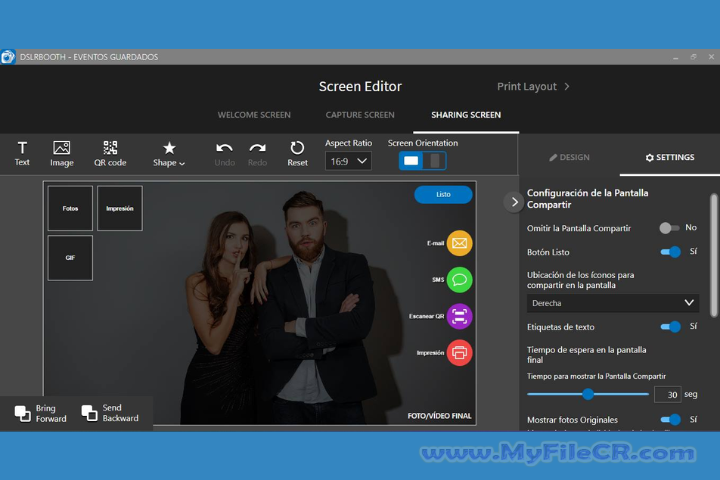Click the Configuración de la Pantalla Compartir heading
Screen dimensions: 720x480
point(587,198)
